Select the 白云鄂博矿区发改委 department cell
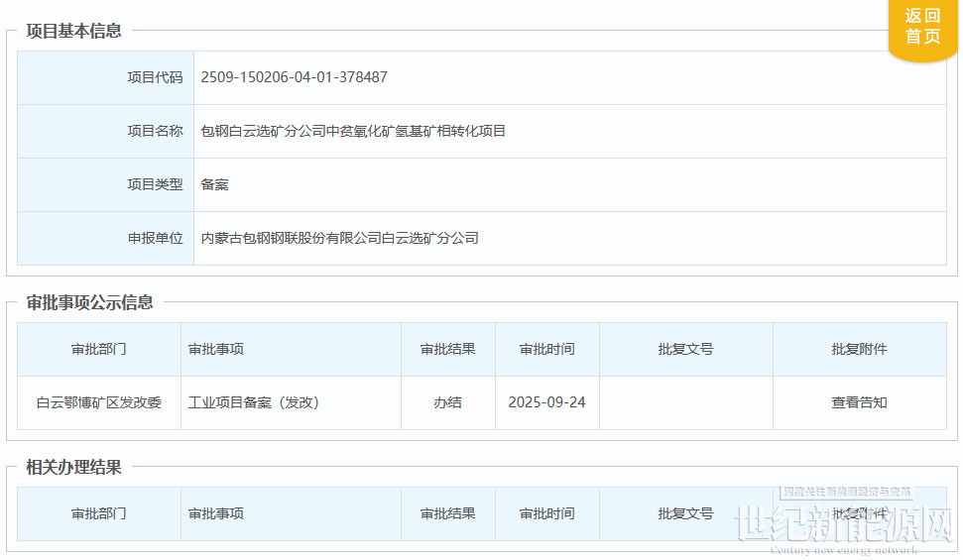This screenshot has height=560, width=963. coord(99,402)
